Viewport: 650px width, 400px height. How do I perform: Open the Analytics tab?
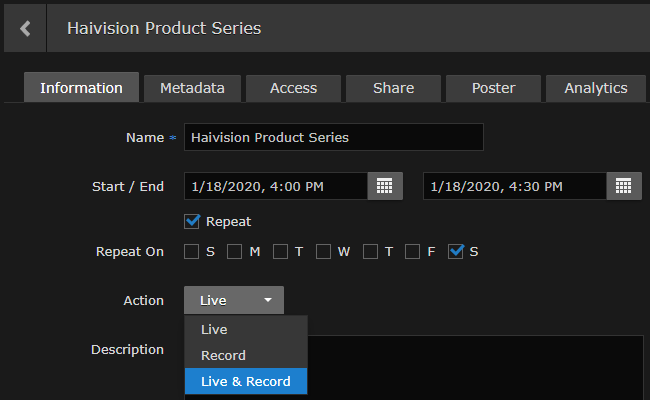click(x=595, y=88)
